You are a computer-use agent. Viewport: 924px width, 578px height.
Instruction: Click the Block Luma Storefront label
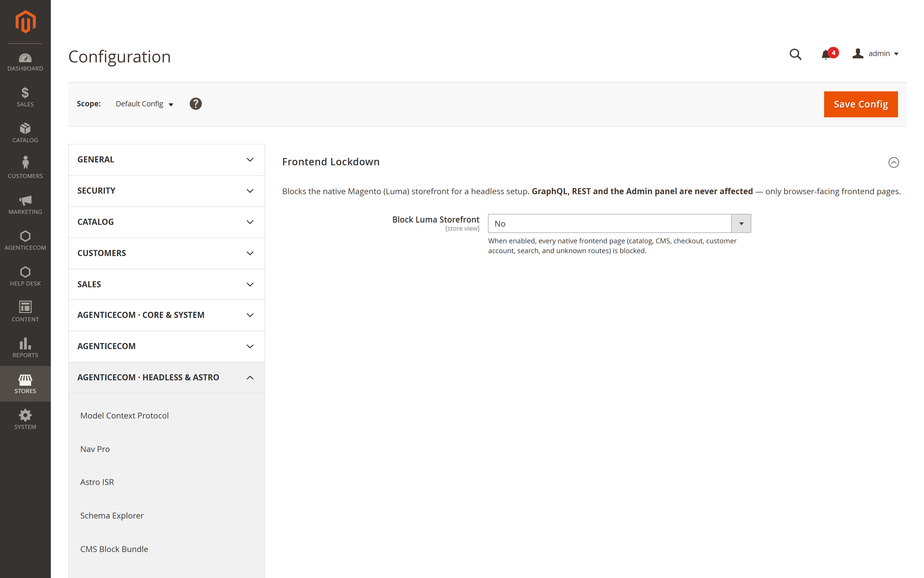point(436,219)
